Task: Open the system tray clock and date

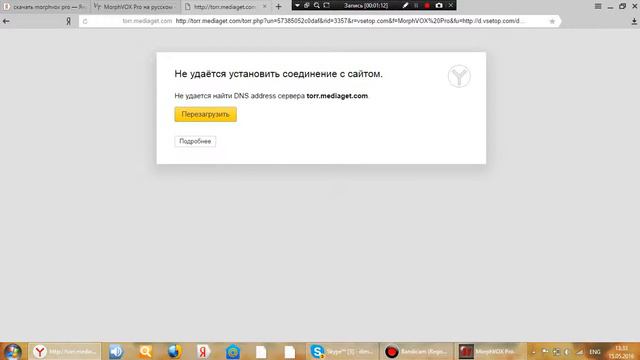Action: [x=621, y=352]
